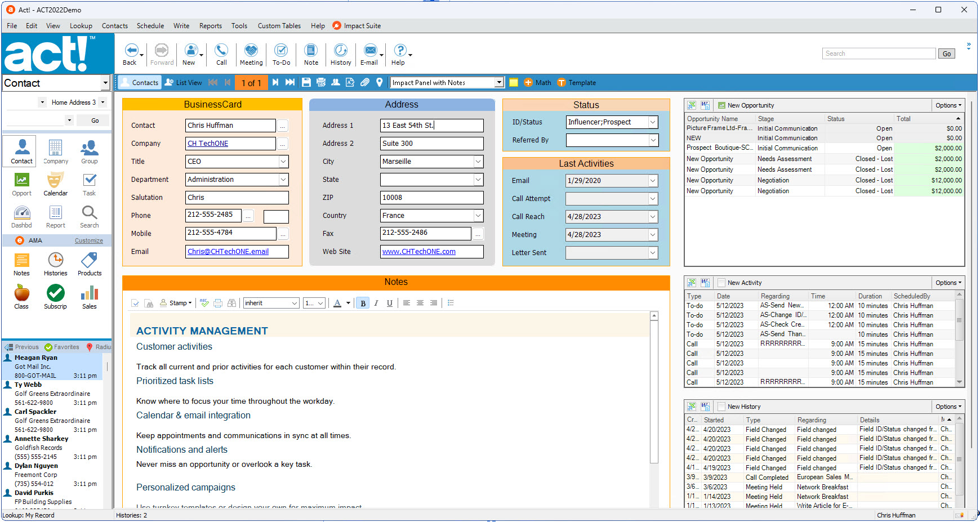Click the map pin icon in the blue bar
Screen dimensions: 980x522
pos(380,83)
